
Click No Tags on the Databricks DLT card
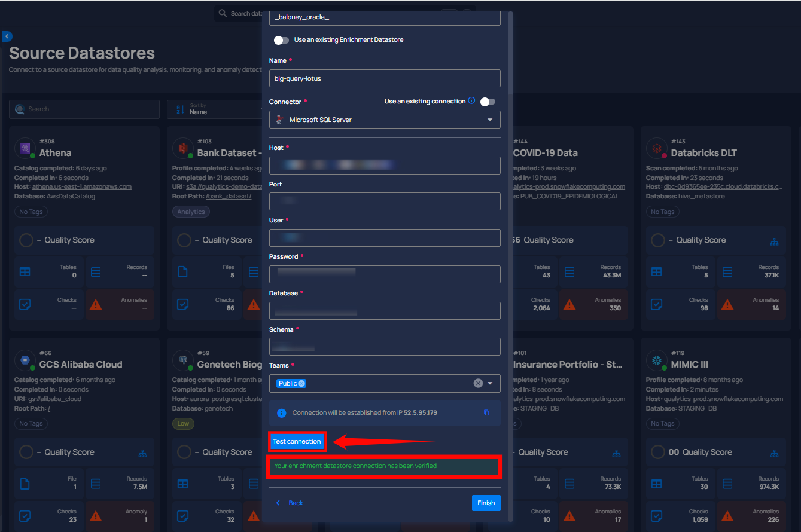pos(663,212)
